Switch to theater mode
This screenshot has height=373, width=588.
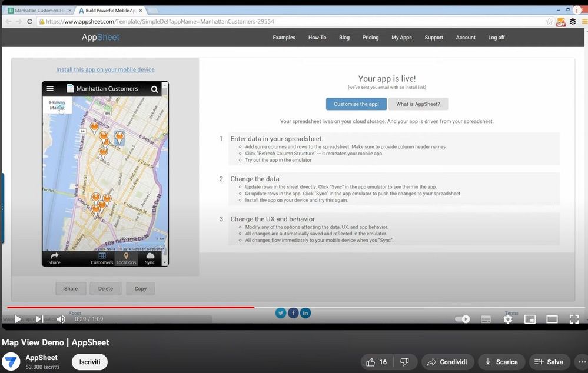552,319
